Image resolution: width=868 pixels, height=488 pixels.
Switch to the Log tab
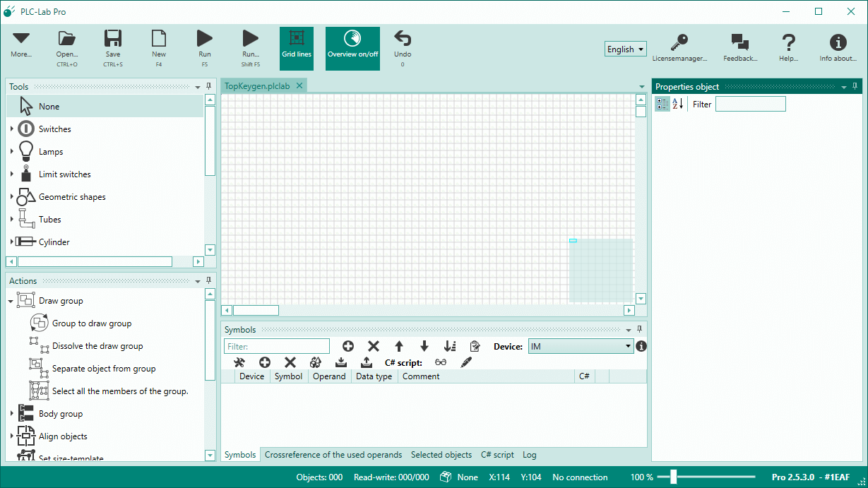point(529,455)
